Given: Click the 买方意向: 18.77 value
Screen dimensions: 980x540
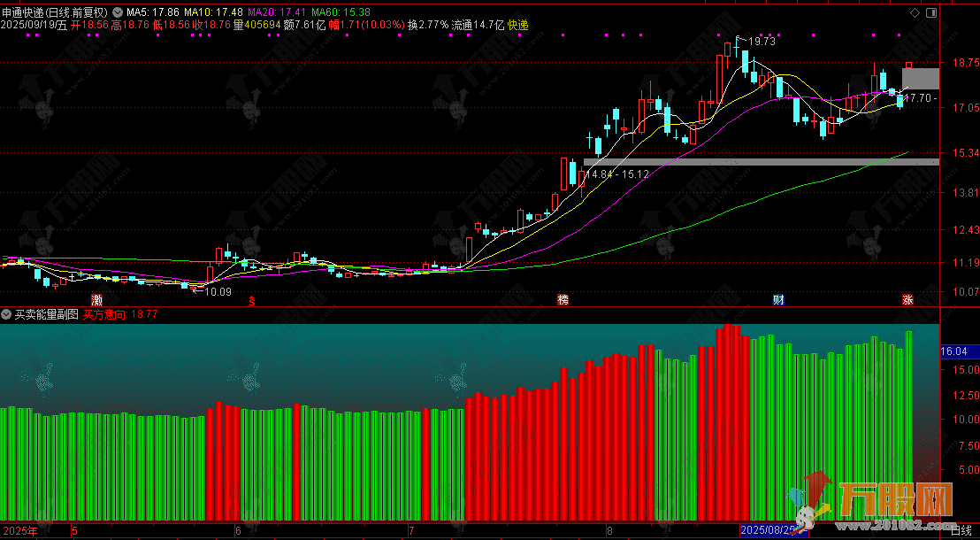Looking at the screenshot, I should click(x=120, y=315).
